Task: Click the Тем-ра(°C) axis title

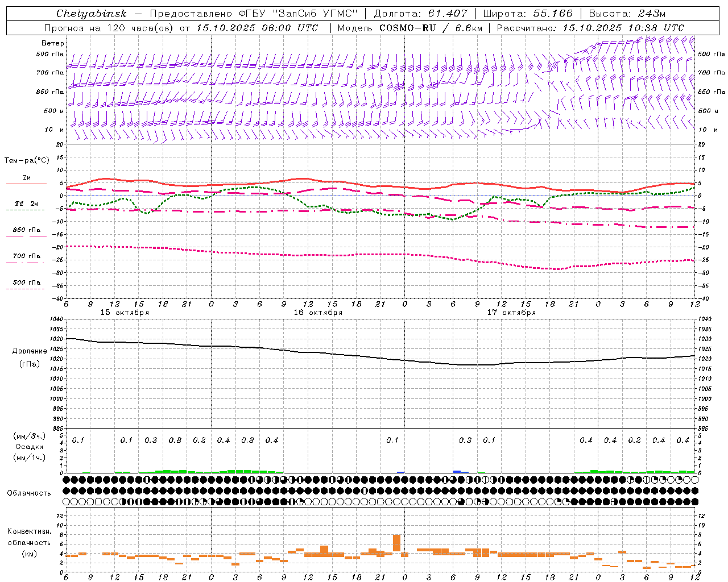Action: (27, 161)
